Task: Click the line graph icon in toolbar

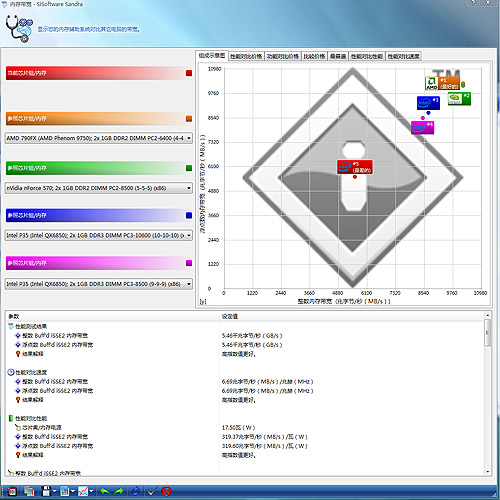Action: pos(83,491)
